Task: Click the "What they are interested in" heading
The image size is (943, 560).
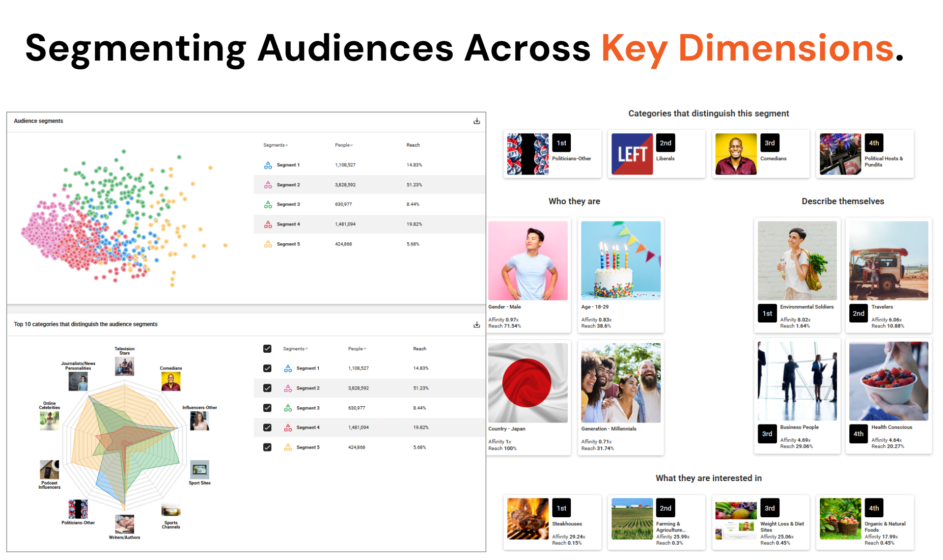Action: [x=708, y=478]
